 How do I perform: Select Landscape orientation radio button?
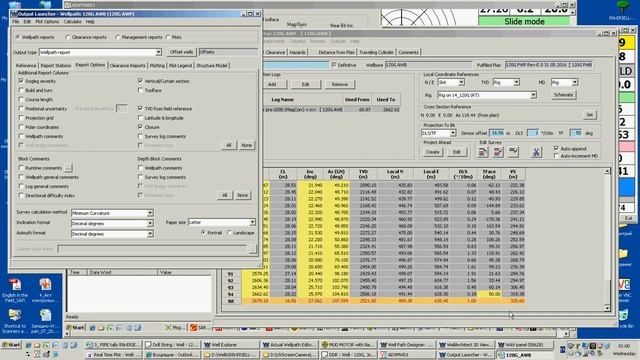[x=230, y=233]
